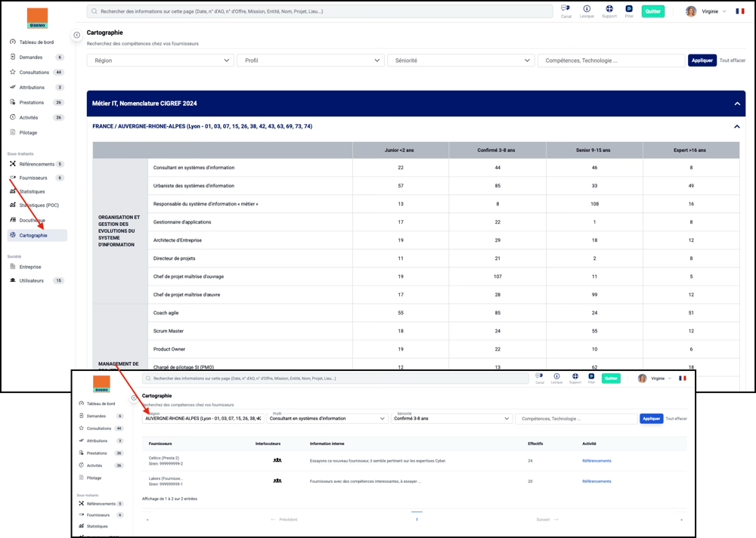Go to the Suivant pagination page
This screenshot has width=756, height=538.
click(x=546, y=520)
